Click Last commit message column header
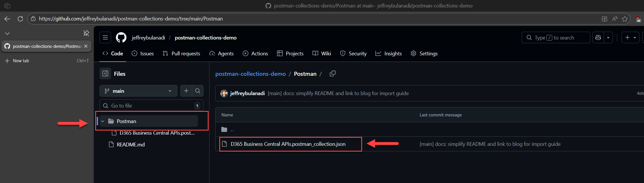 [x=441, y=115]
